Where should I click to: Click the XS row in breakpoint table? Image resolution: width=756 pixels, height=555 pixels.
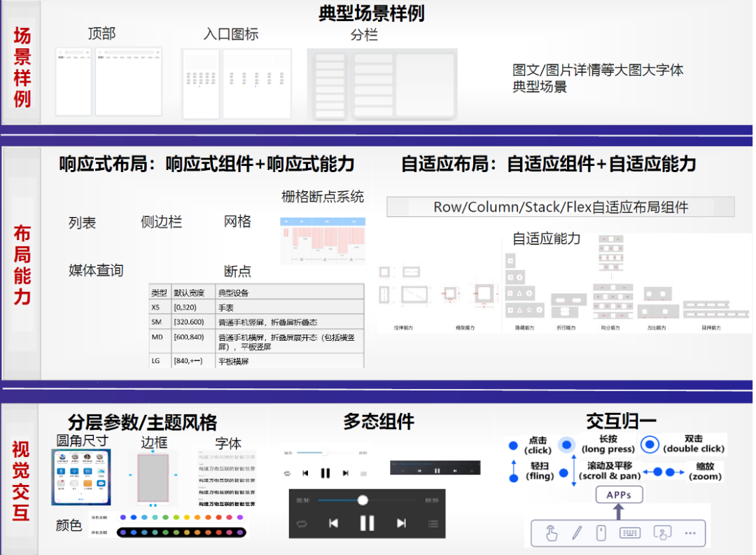coord(256,307)
